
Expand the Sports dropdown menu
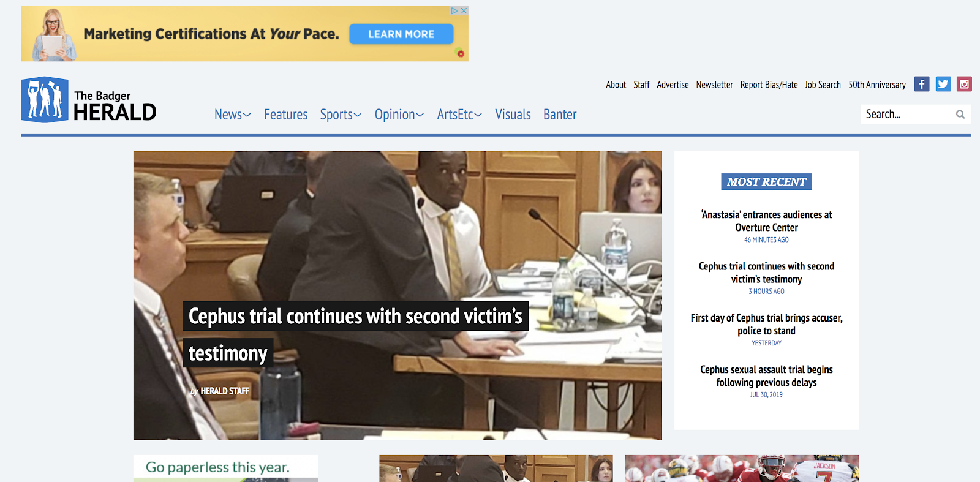tap(341, 115)
